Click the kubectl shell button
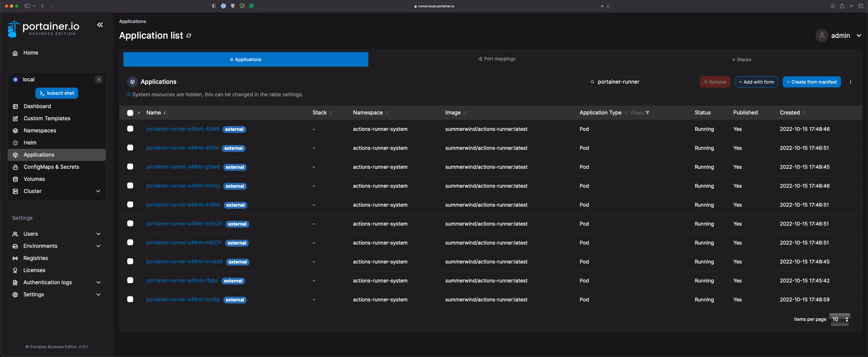The width and height of the screenshot is (868, 357). click(x=57, y=93)
